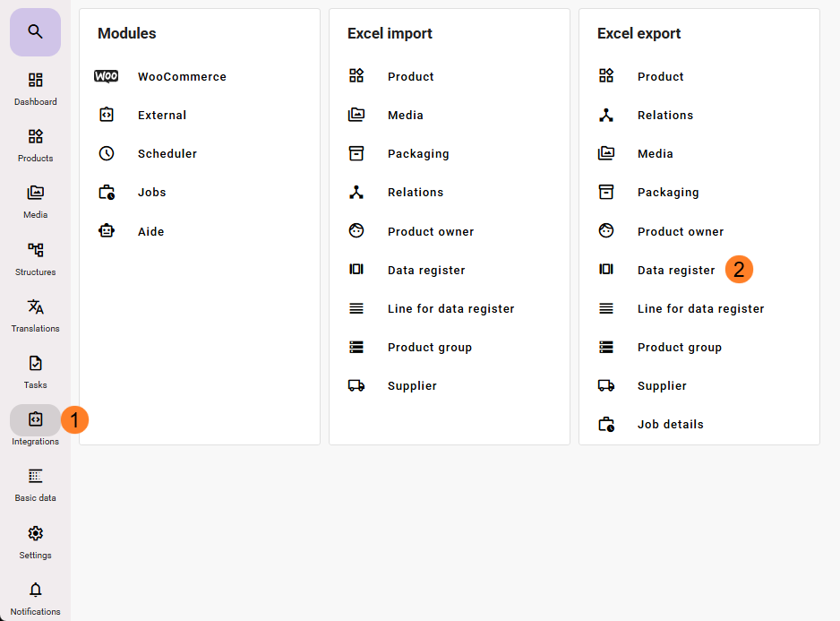Open the Scheduler module
840x621 pixels.
(x=167, y=154)
